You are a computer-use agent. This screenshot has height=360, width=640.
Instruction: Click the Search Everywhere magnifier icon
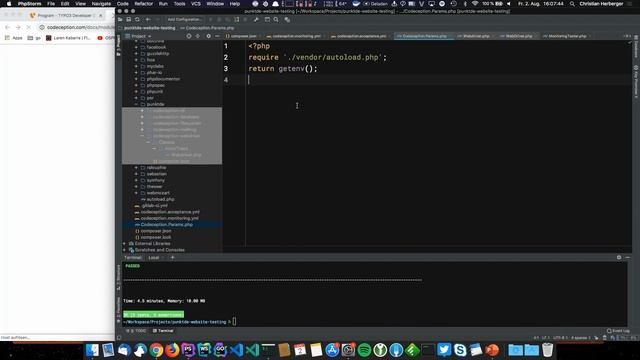(276, 19)
